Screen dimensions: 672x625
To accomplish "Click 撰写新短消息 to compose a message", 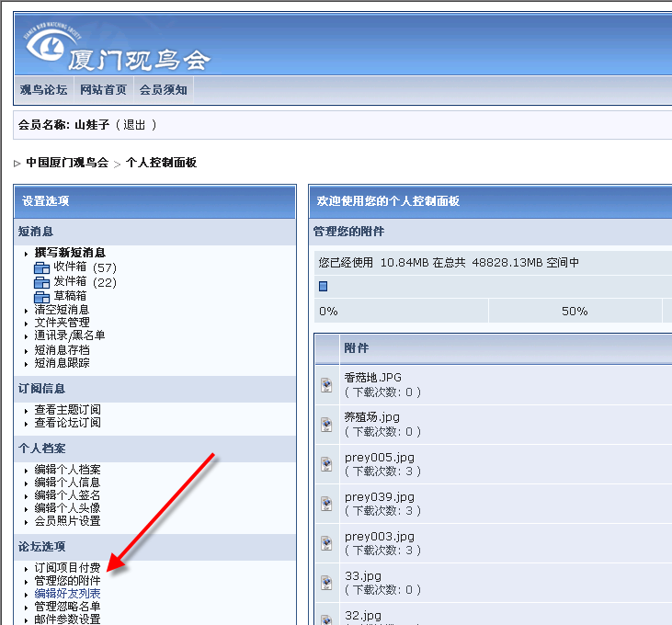I will coord(70,253).
